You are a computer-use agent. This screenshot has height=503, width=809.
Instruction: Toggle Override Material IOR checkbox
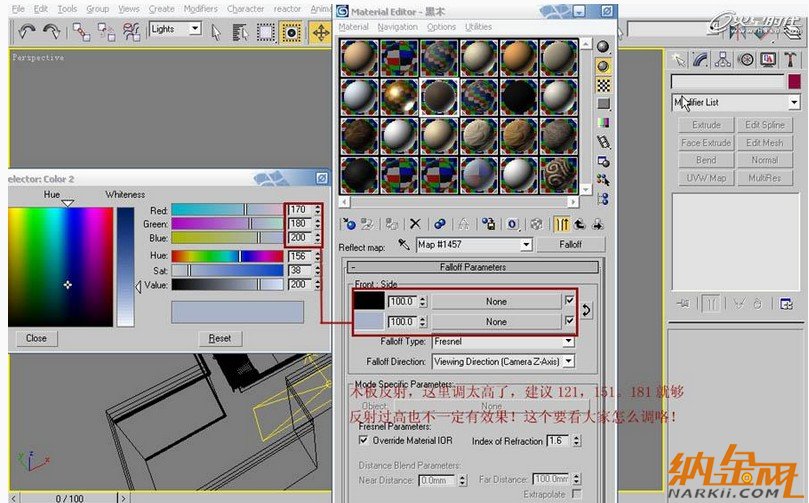point(363,440)
